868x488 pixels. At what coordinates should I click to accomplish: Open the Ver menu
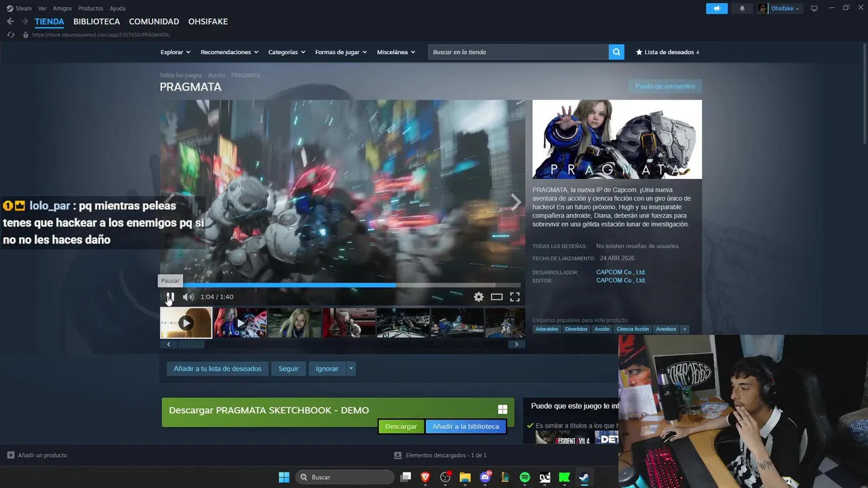point(42,8)
